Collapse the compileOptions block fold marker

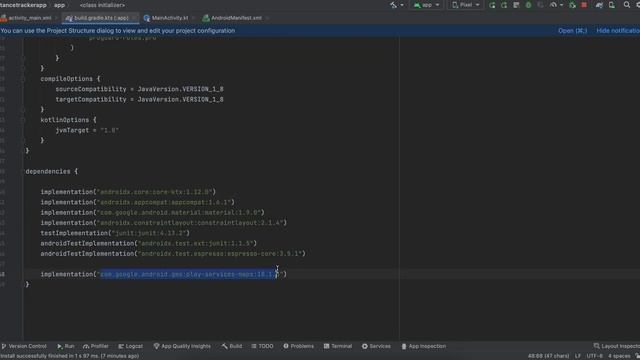point(23,79)
